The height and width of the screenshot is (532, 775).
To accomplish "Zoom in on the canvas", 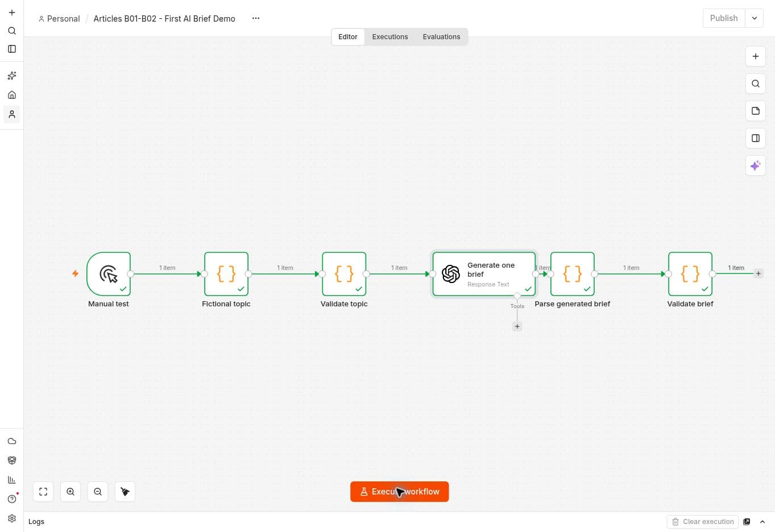I will pos(71,492).
